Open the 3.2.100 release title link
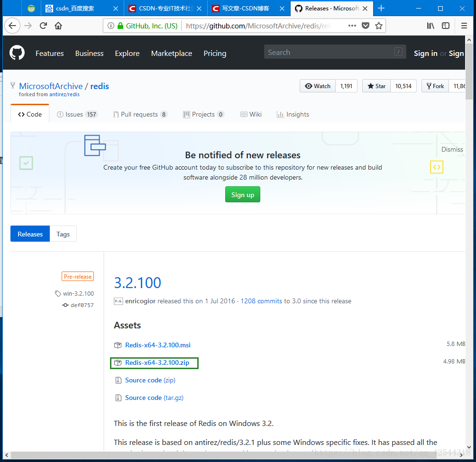Viewport: 476px width, 462px height. tap(137, 283)
